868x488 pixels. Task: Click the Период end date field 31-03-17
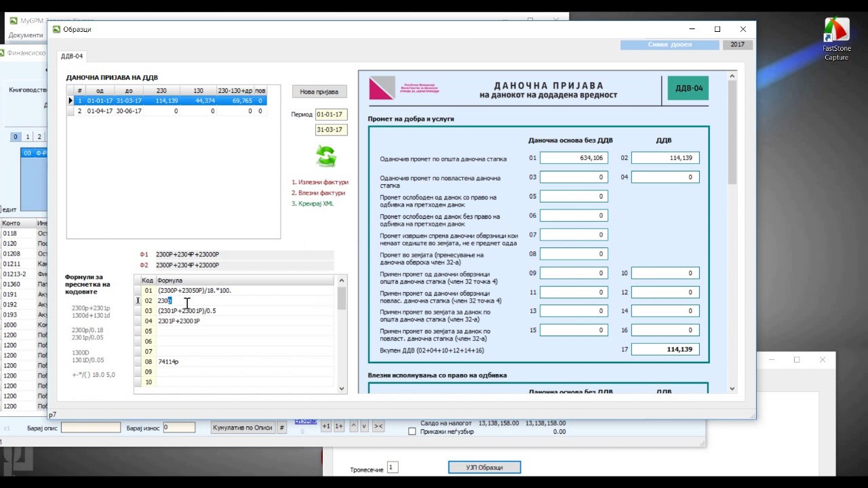[331, 129]
